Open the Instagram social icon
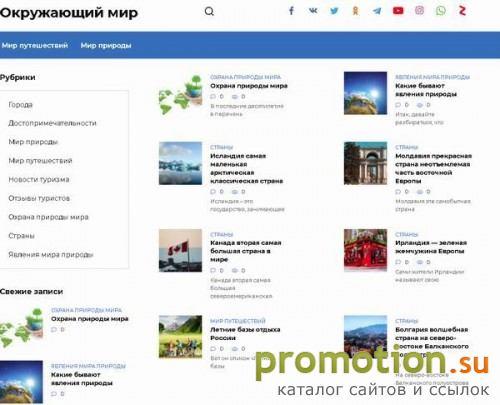The image size is (500, 405). click(419, 10)
